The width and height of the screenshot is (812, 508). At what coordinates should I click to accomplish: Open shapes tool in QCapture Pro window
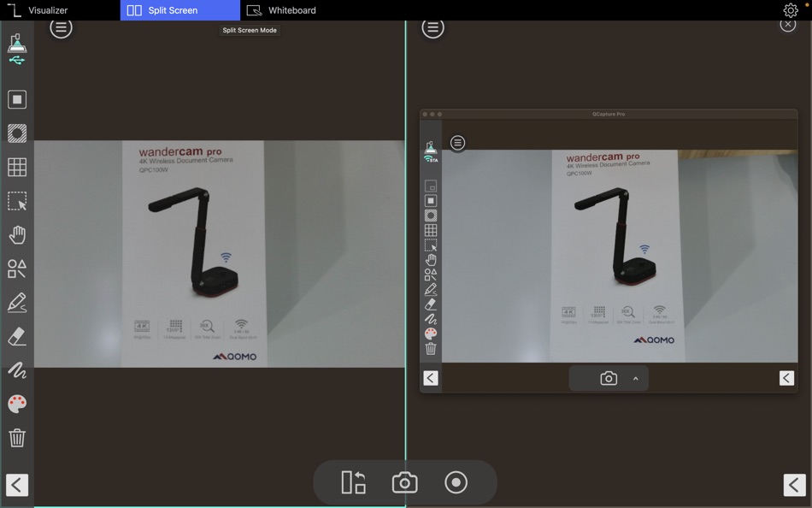click(430, 275)
